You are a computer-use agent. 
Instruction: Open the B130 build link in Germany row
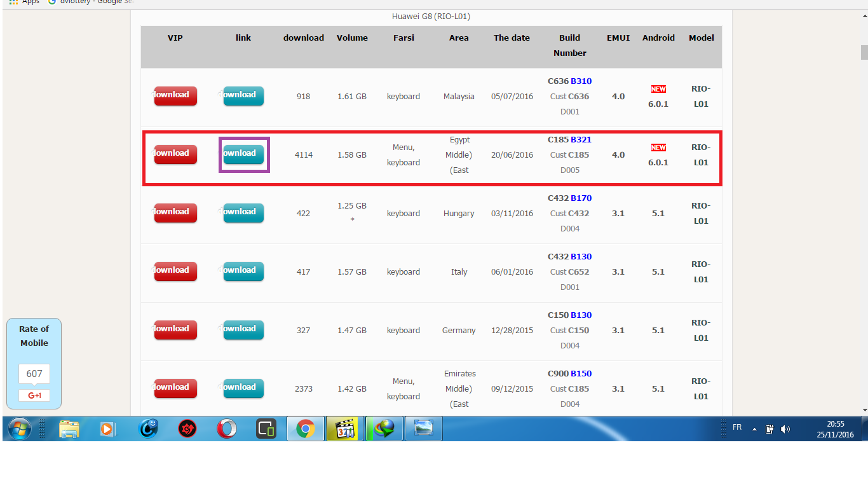[581, 315]
